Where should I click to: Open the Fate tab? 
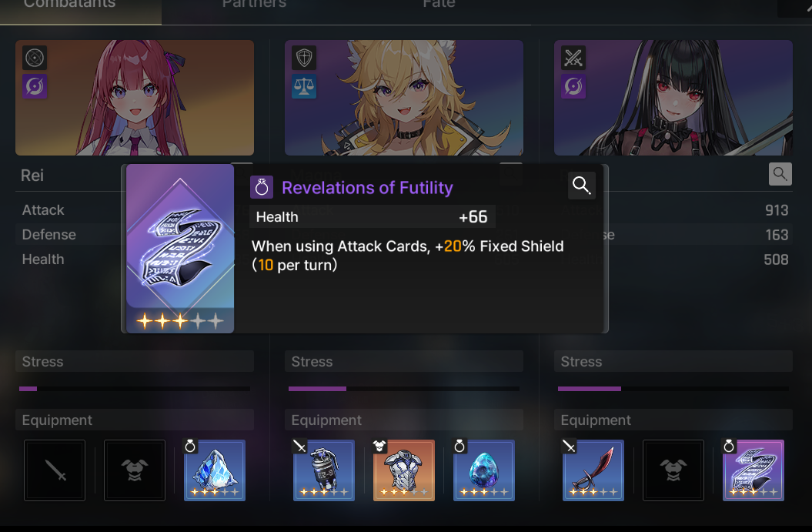[439, 4]
